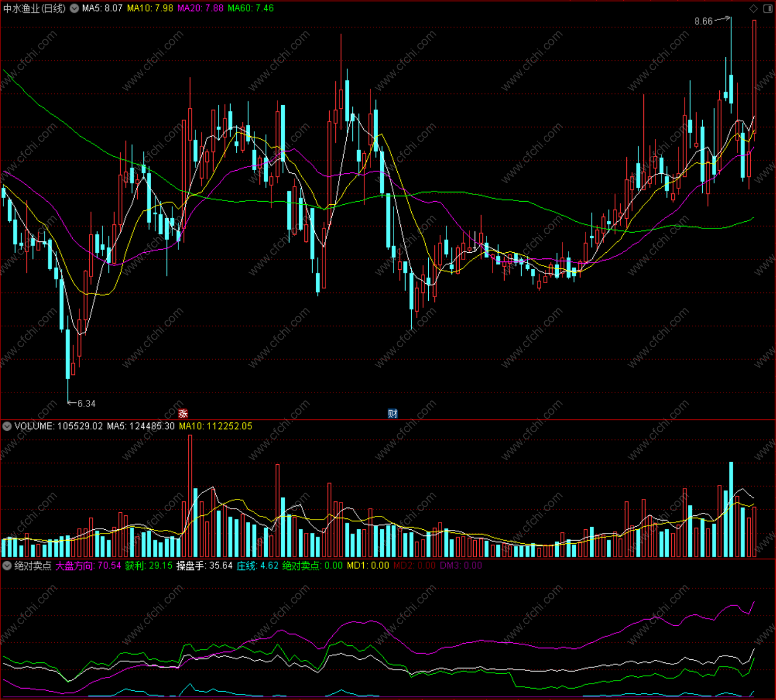Click the diamond icon in the chart's top-right corner

[753, 8]
